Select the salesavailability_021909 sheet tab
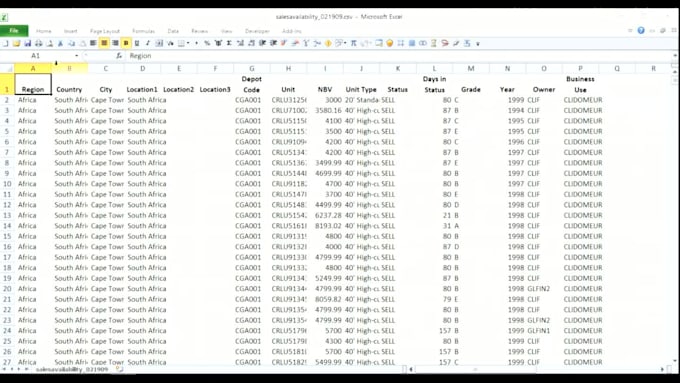The image size is (680, 383). pyautogui.click(x=72, y=369)
